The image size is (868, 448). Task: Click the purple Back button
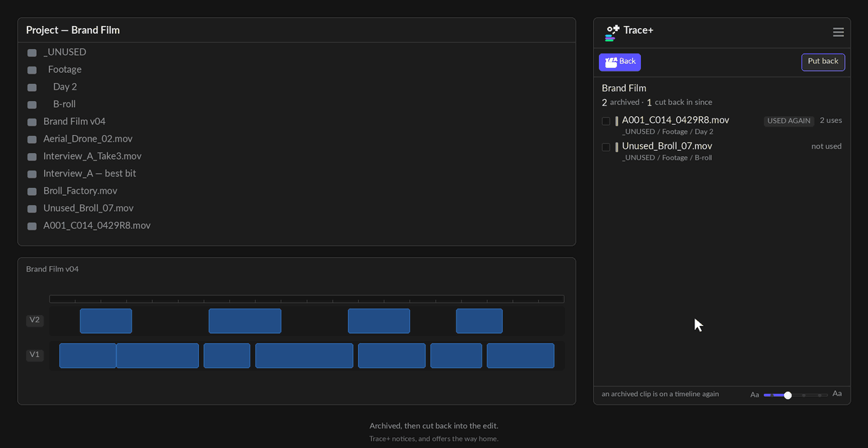(620, 62)
